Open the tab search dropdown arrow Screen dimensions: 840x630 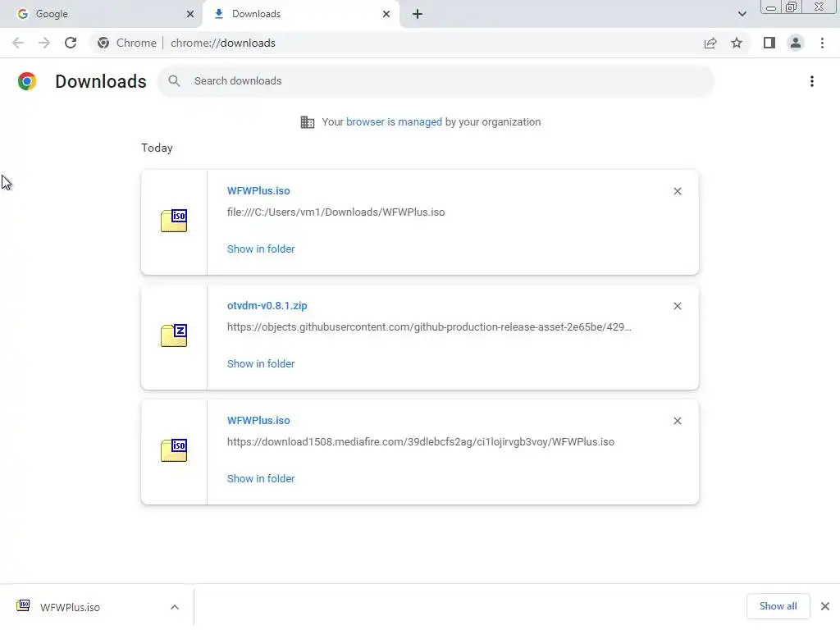click(x=742, y=14)
